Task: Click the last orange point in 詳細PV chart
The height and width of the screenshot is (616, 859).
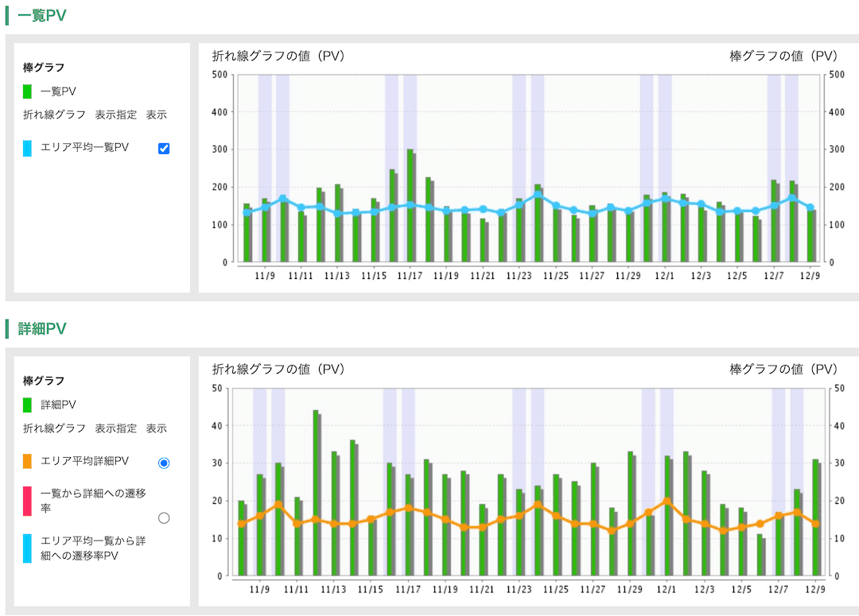Action: tap(815, 524)
